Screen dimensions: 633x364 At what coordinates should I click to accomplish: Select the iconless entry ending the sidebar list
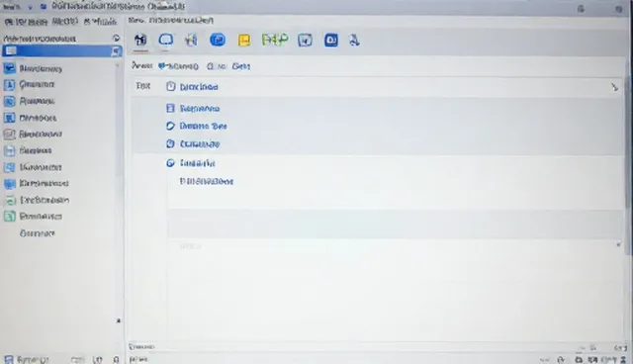coord(38,233)
